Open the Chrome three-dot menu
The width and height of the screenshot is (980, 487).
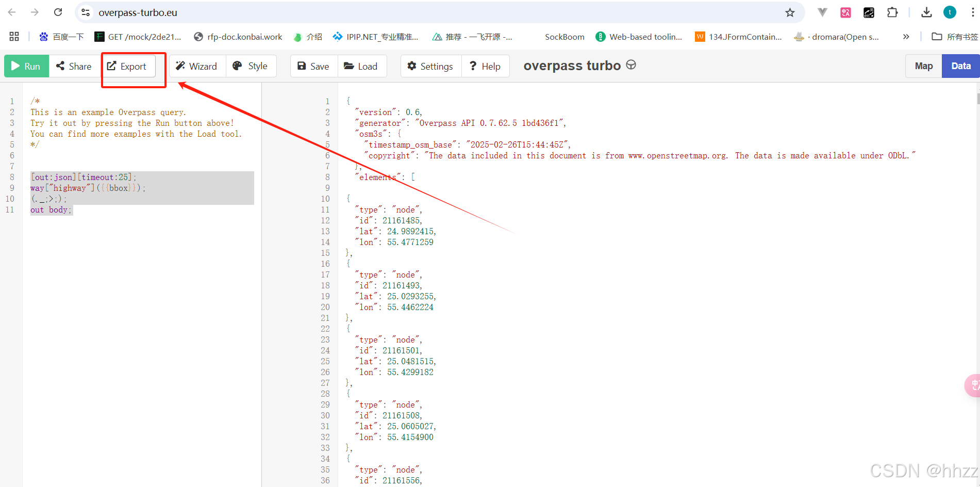click(972, 12)
